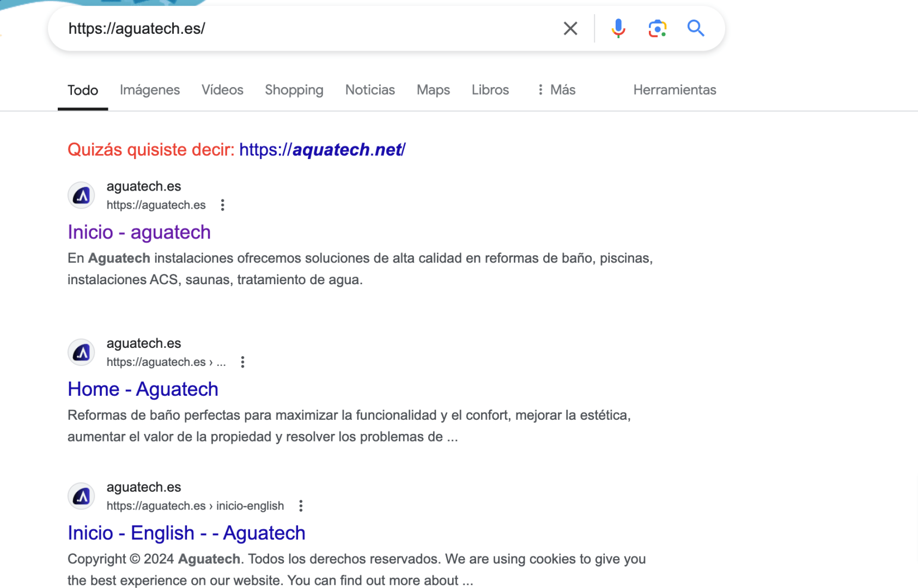Image resolution: width=918 pixels, height=588 pixels.
Task: Click the 'Quizás quisiste decir:' label
Action: click(151, 150)
